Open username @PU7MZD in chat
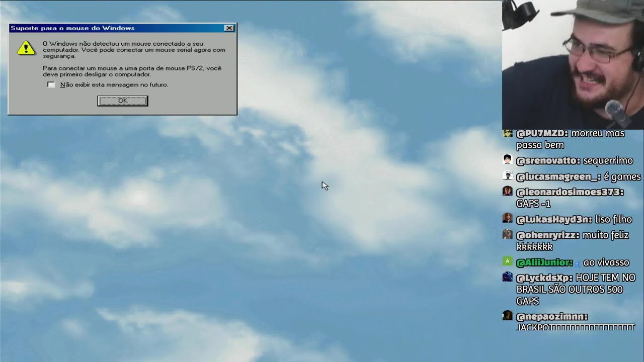644x362 pixels. click(542, 133)
